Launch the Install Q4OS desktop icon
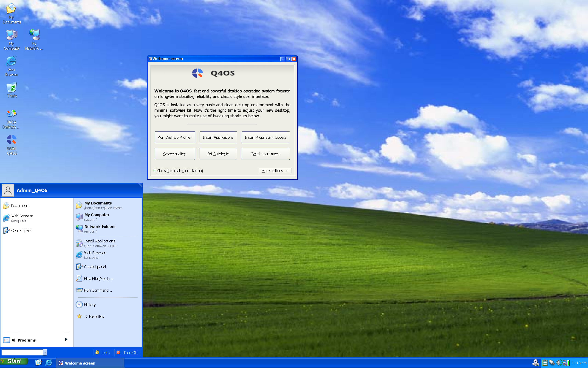This screenshot has width=588, height=368. [x=12, y=145]
